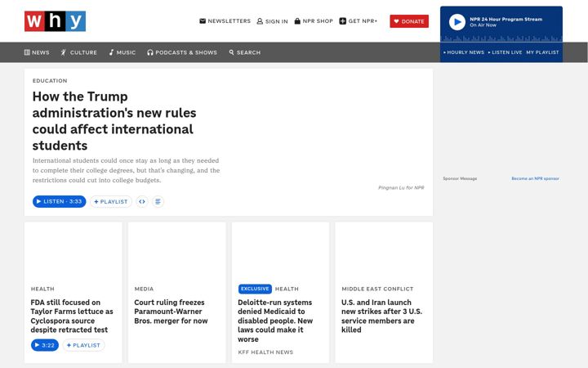Open the Music menu
The image size is (588, 368).
[x=122, y=52]
